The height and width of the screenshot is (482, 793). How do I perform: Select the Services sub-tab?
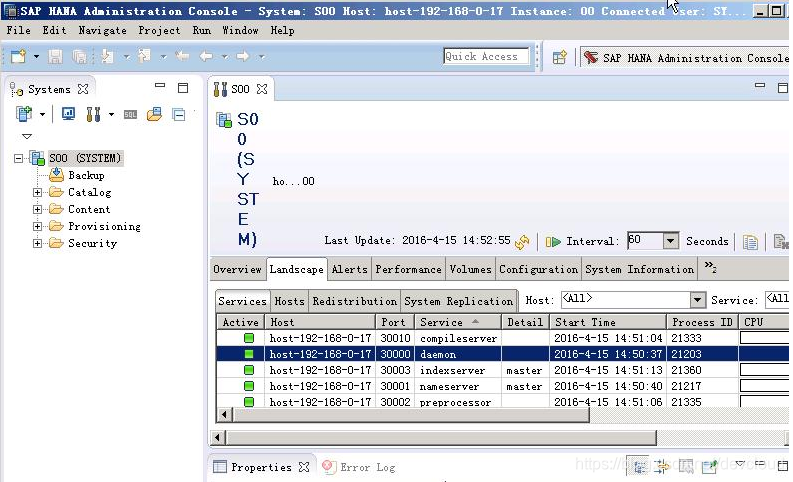click(x=242, y=301)
